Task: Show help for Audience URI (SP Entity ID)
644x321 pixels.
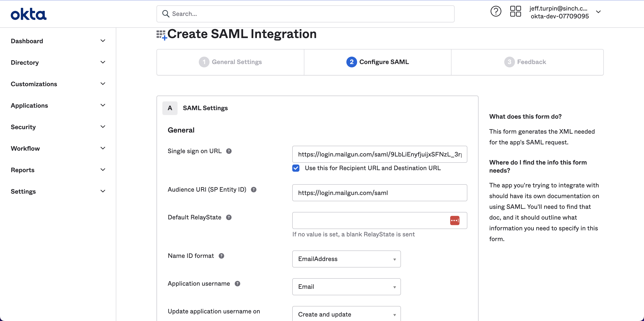Action: 254,190
